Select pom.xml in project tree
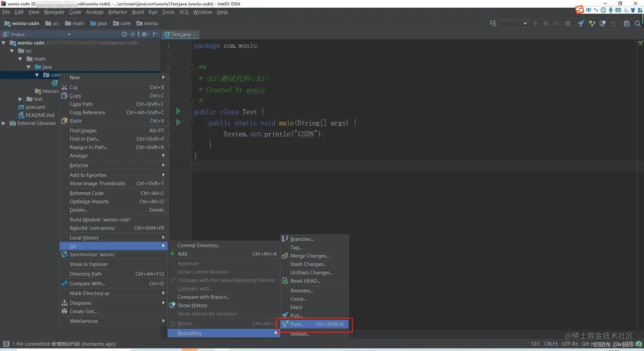 click(x=35, y=107)
